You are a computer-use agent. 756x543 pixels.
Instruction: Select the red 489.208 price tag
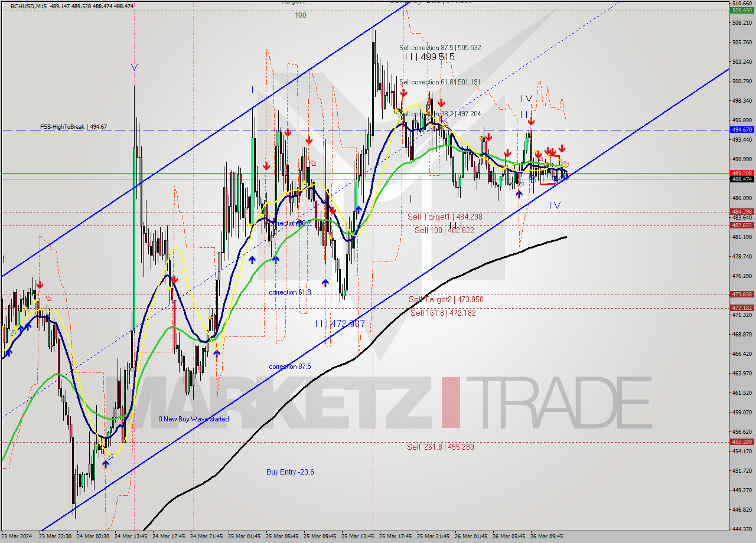(x=742, y=173)
